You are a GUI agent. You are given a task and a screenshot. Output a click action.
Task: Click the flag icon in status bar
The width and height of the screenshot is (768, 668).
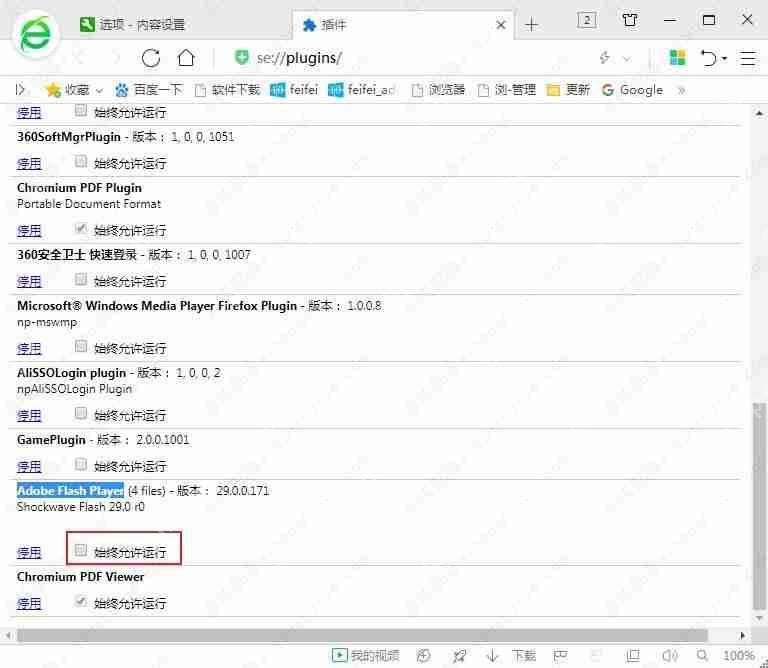click(x=560, y=655)
